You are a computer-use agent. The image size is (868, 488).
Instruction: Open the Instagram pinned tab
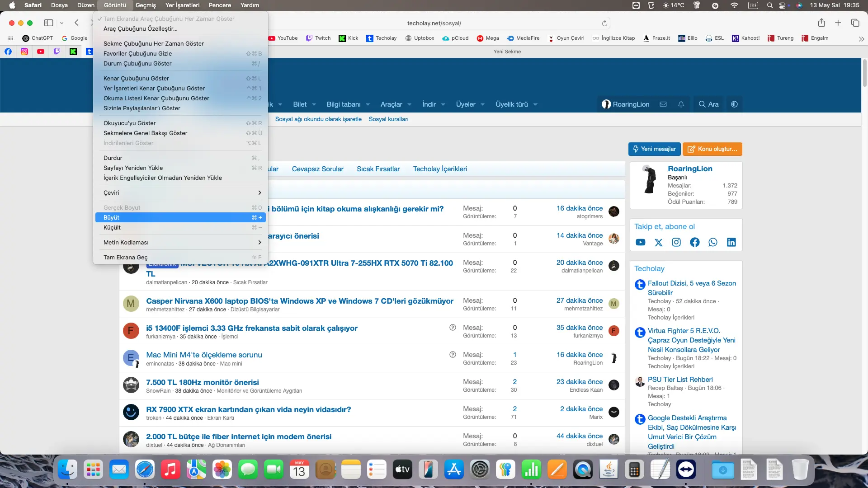point(24,52)
